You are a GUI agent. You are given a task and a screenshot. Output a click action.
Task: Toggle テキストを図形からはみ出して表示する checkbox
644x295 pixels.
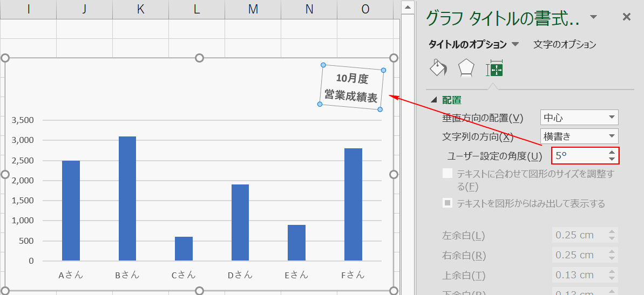pos(448,203)
